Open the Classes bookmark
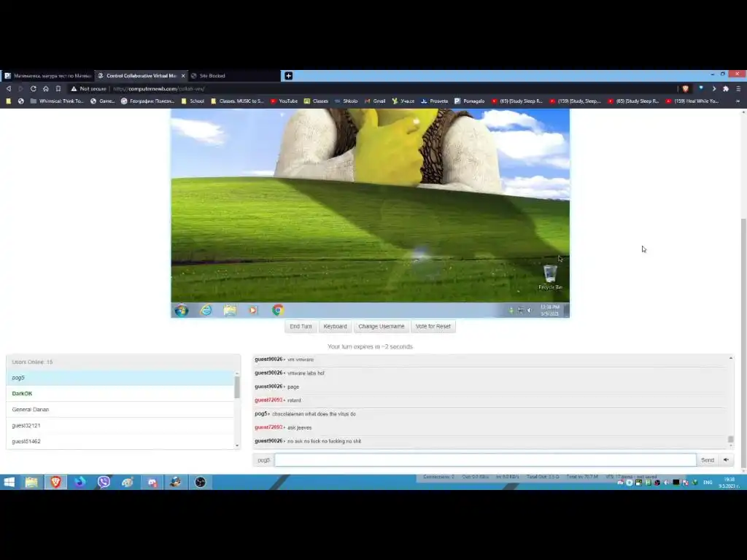Image resolution: width=747 pixels, height=560 pixels. pos(317,101)
